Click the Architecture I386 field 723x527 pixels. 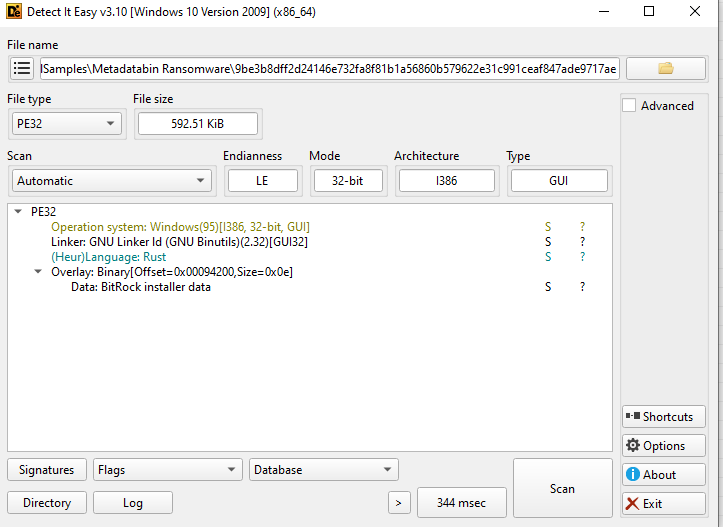click(x=447, y=181)
